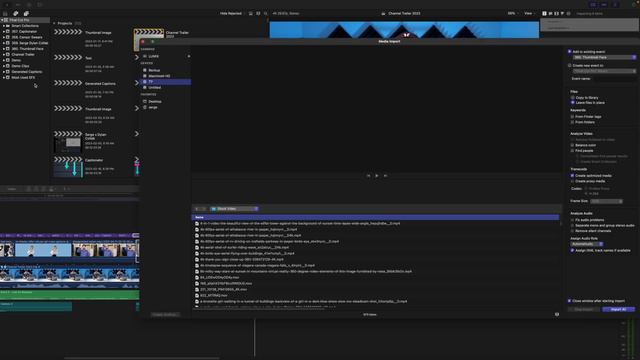This screenshot has height=360, width=640.
Task: Collapse the Projects section header
Action: [54, 23]
